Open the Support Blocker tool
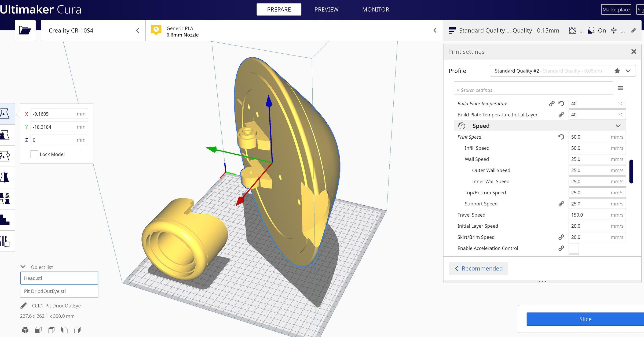This screenshot has height=337, width=644. (5, 241)
